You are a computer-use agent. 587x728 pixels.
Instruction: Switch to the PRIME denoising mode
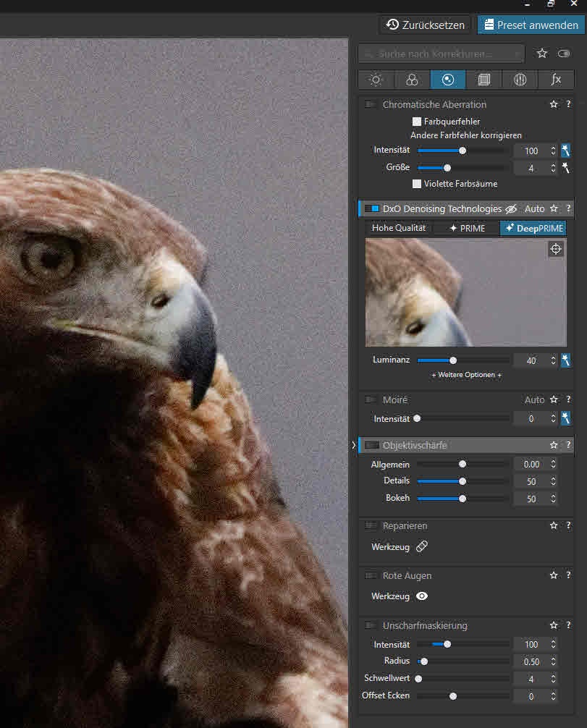pos(467,228)
